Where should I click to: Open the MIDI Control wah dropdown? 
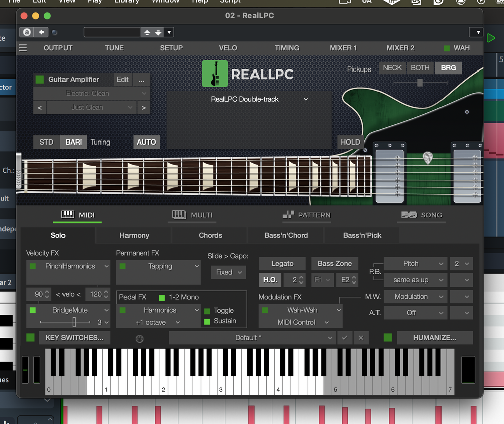coord(303,322)
